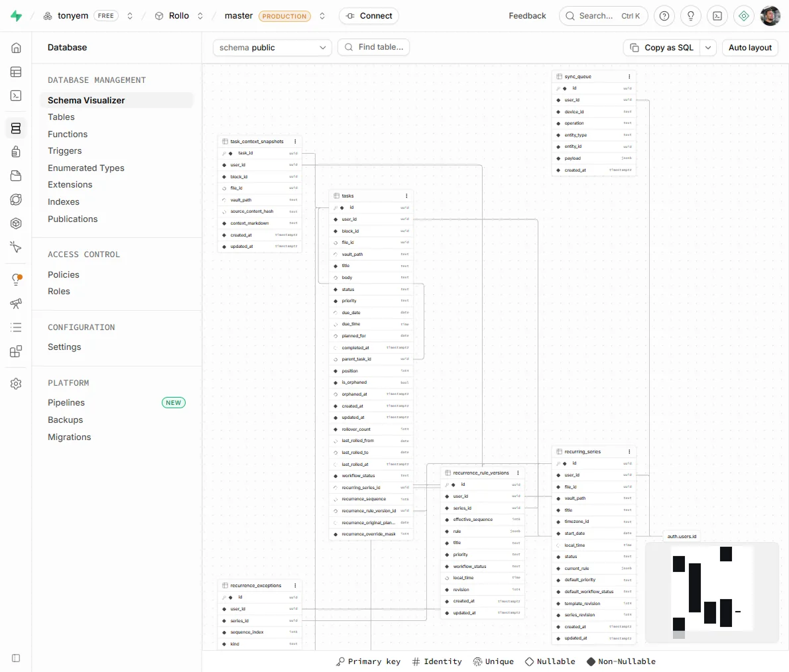Screen dimensions: 789x672
Task: Open Enumerated Types menu item
Action: pyautogui.click(x=86, y=168)
